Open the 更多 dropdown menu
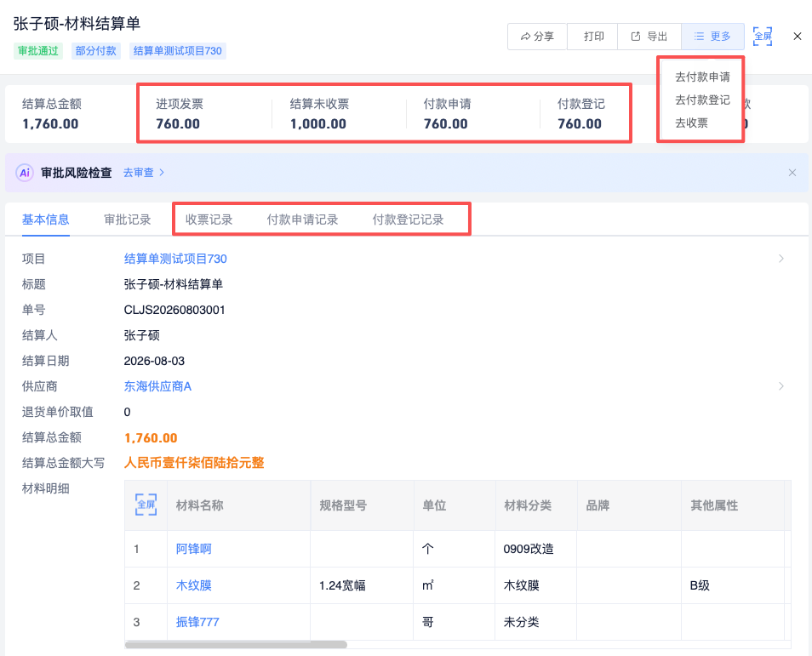Viewport: 812px width, 656px height. click(x=713, y=37)
